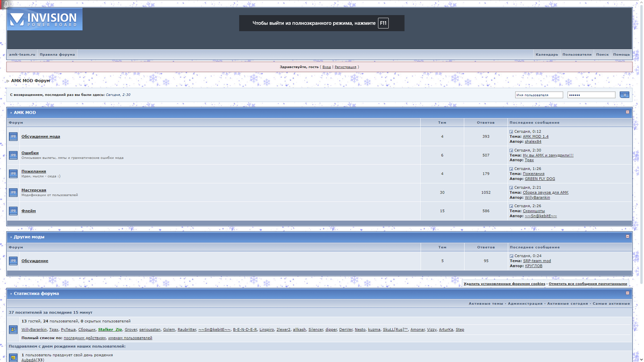This screenshot has height=362, width=644.
Task: Click Тем count 30 in Мастерская row
Action: 442,192
